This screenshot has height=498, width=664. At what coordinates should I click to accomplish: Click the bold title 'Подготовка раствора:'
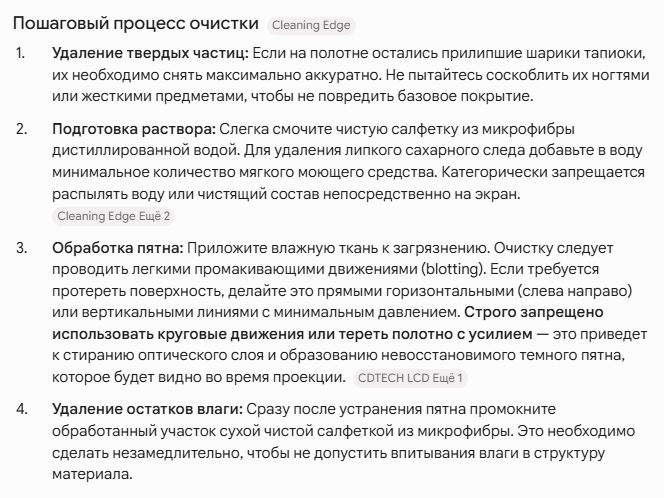point(134,129)
